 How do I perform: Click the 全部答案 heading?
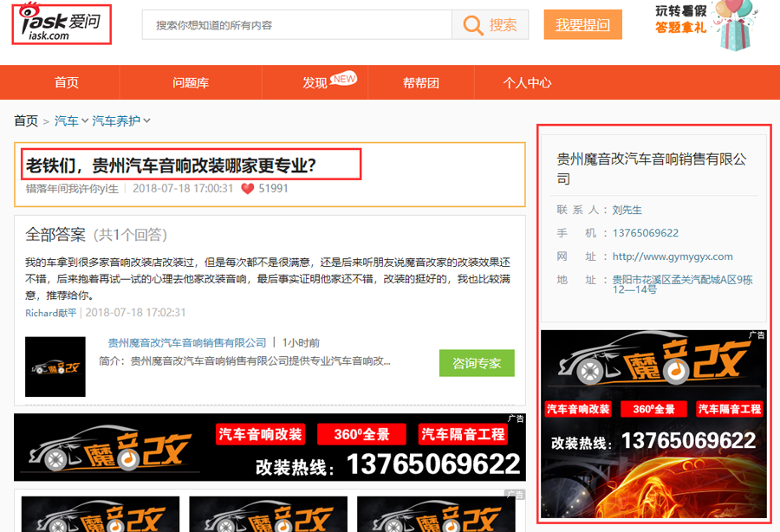[55, 235]
